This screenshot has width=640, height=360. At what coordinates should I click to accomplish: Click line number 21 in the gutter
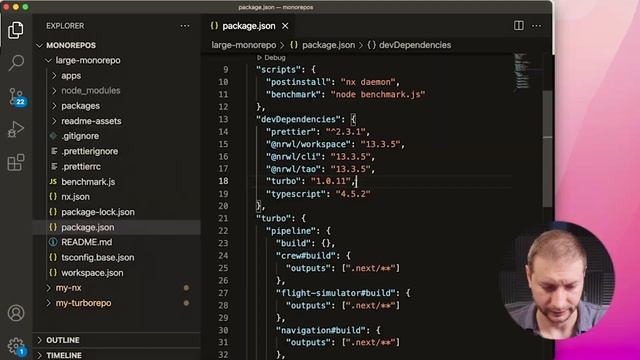point(223,218)
